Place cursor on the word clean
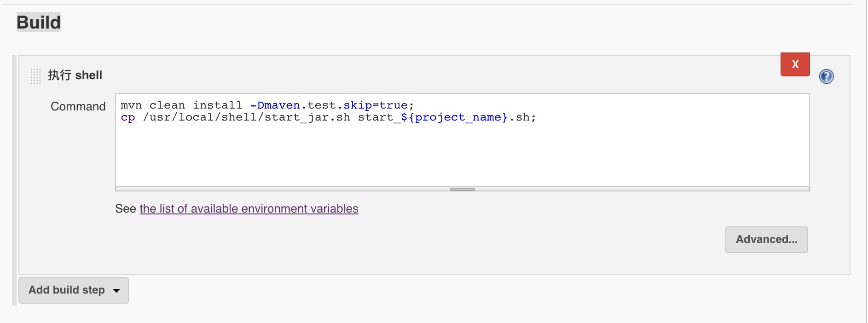The height and width of the screenshot is (323, 868). click(167, 105)
